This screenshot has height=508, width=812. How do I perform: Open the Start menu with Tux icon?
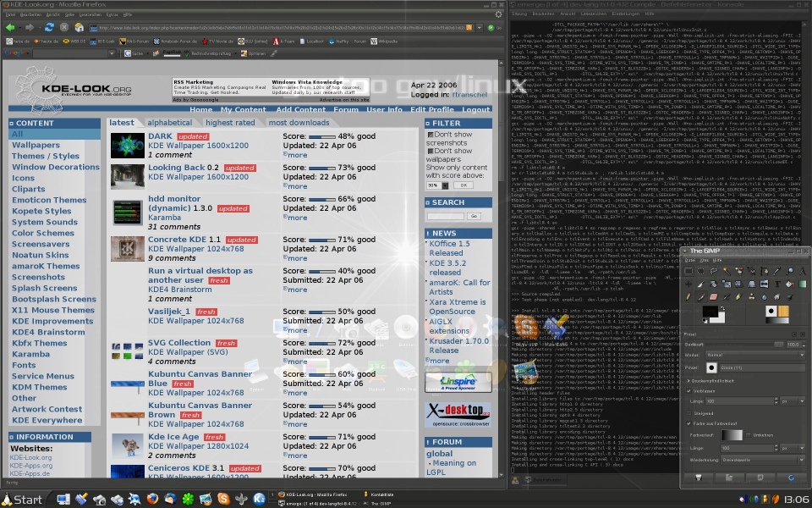[22, 500]
